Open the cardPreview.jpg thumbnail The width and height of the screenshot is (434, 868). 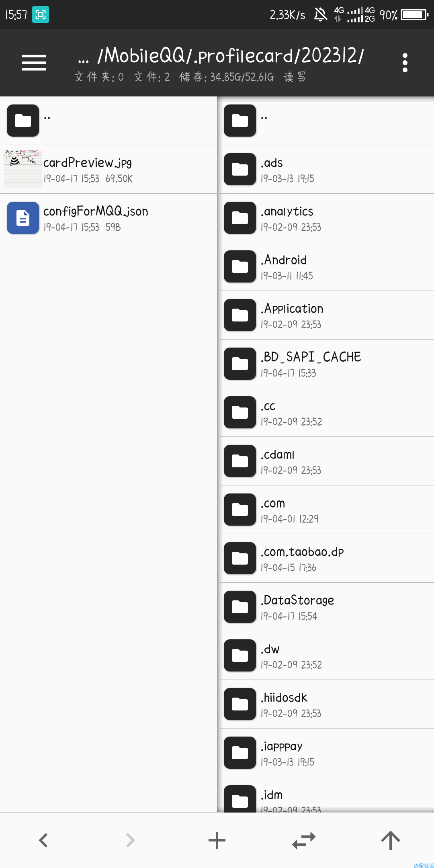(x=23, y=169)
